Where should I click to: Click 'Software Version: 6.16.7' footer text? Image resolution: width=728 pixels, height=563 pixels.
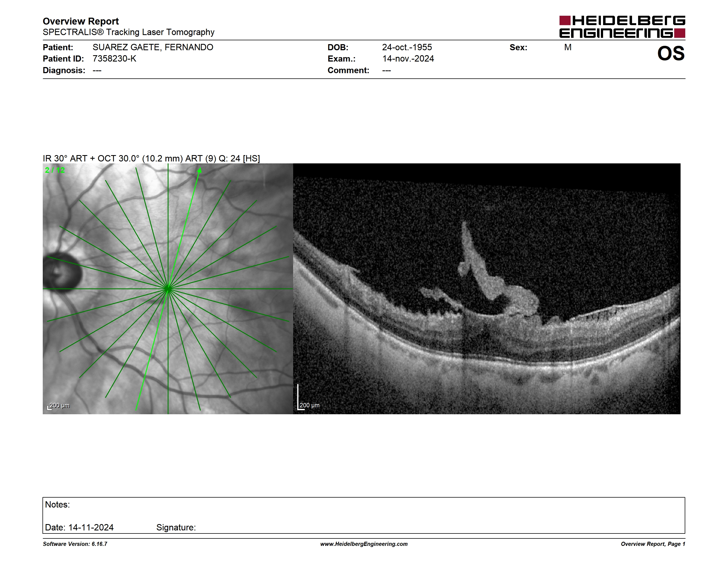coord(75,544)
